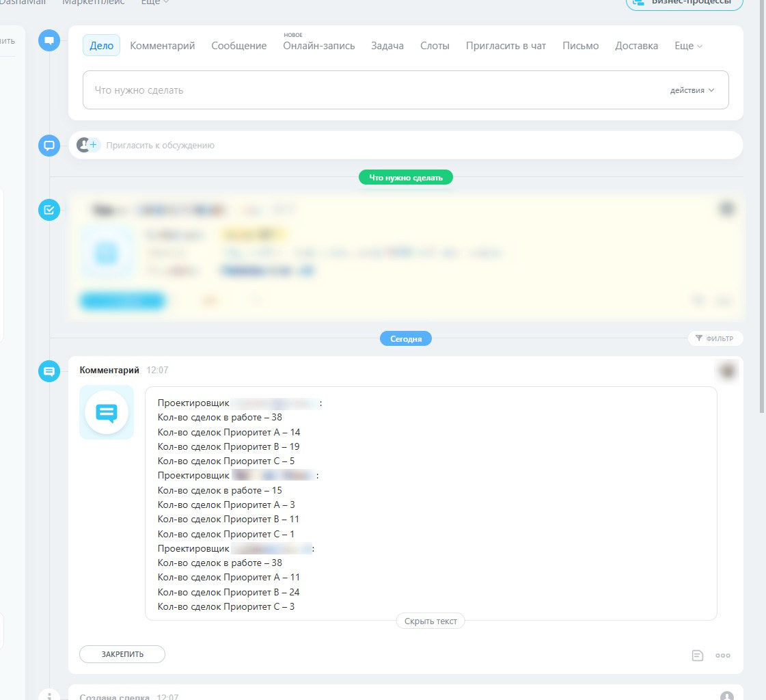Click the chat bubble timeline icon
The height and width of the screenshot is (700, 766).
(x=49, y=145)
